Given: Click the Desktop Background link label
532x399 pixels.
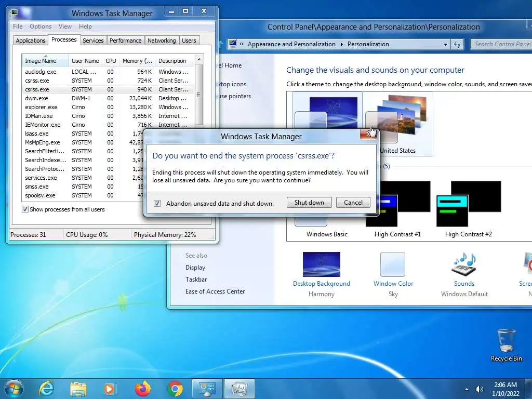Looking at the screenshot, I should click(x=321, y=283).
